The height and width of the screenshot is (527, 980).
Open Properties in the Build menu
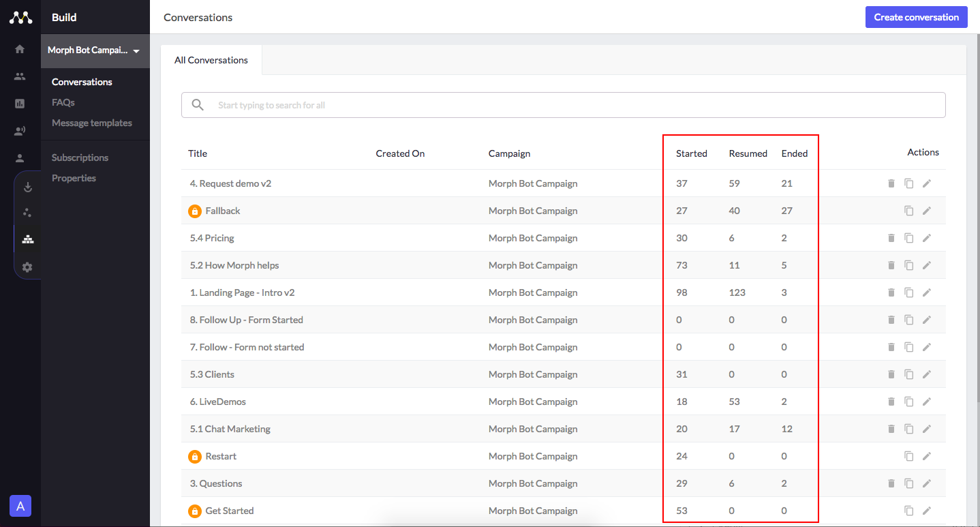[74, 178]
